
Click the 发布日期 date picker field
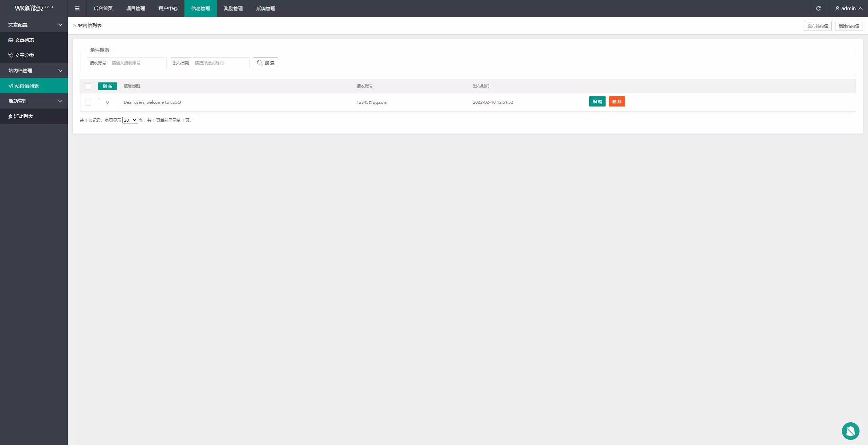[x=220, y=63]
